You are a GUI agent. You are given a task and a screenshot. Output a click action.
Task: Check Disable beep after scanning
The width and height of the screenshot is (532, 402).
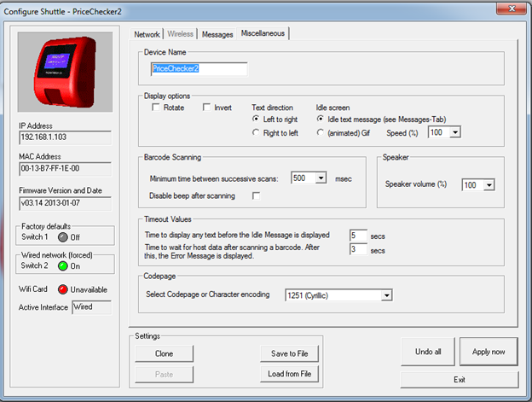pyautogui.click(x=256, y=196)
